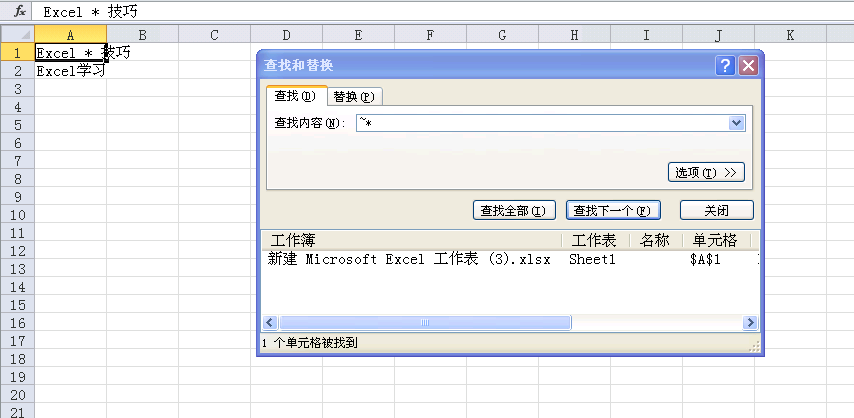Select row 10 header
This screenshot has width=854, height=418.
[x=17, y=214]
